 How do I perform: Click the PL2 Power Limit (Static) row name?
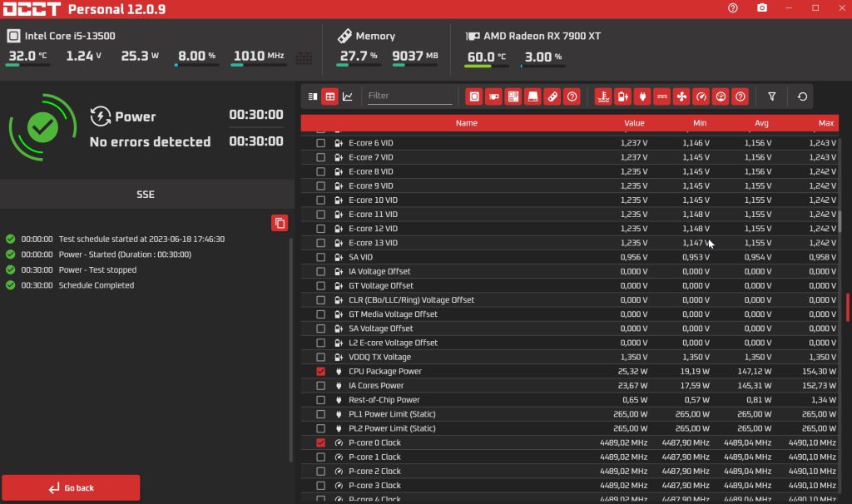(x=392, y=428)
